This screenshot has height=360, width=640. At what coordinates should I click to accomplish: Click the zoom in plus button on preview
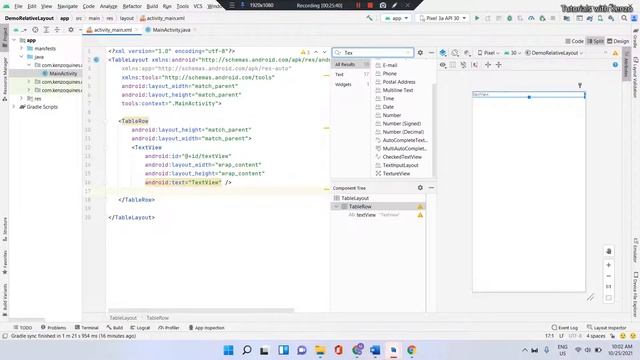[x=609, y=265]
